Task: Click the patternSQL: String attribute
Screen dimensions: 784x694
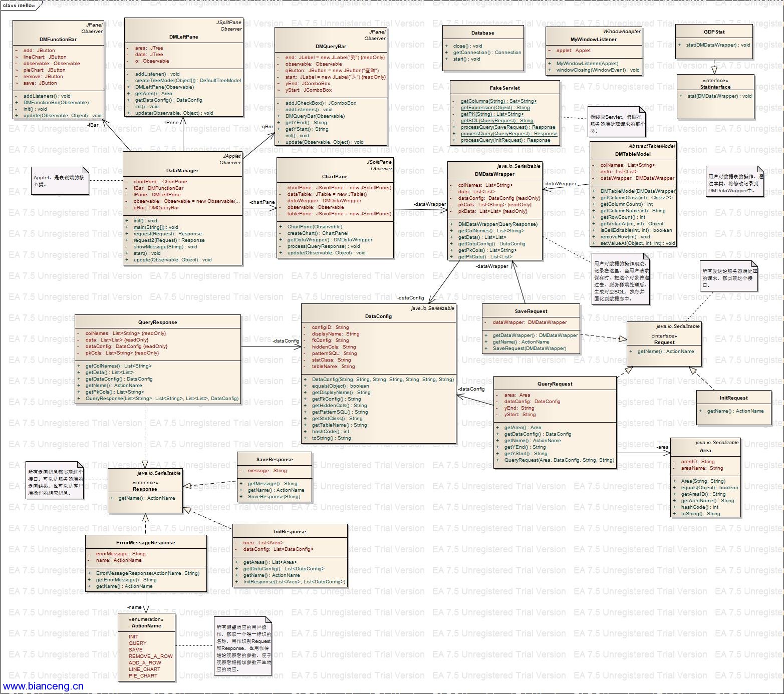Action: pyautogui.click(x=334, y=354)
